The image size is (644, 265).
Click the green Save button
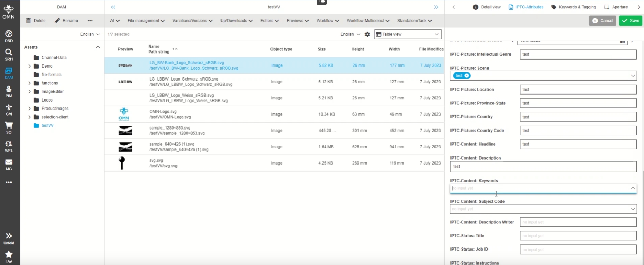[x=630, y=21]
